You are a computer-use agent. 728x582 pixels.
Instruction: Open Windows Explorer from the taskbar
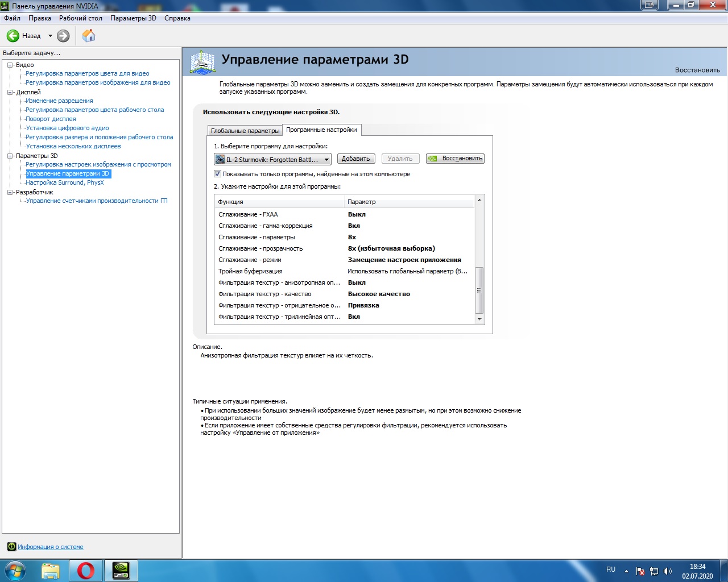[x=51, y=571]
